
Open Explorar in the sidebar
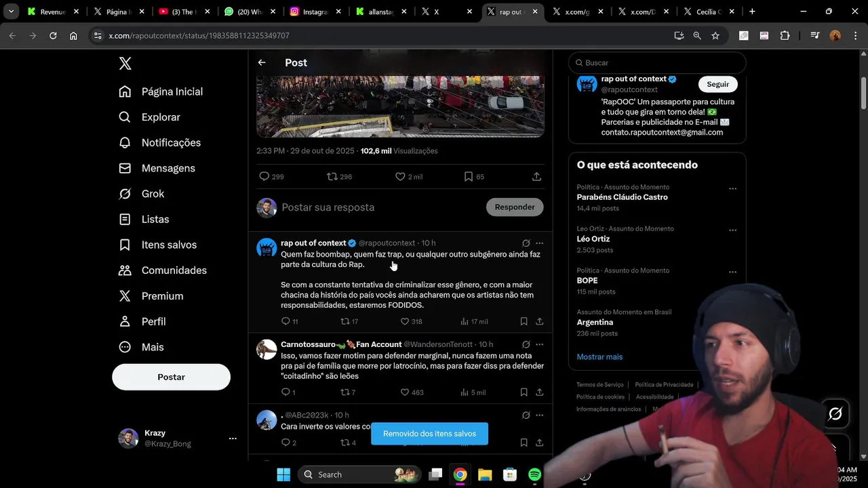pyautogui.click(x=149, y=117)
